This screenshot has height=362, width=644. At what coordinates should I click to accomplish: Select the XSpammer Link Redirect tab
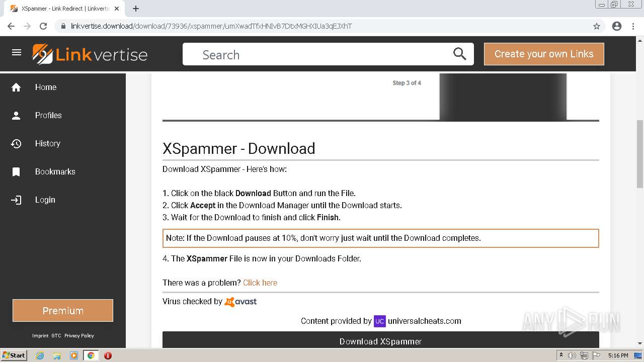click(64, 9)
